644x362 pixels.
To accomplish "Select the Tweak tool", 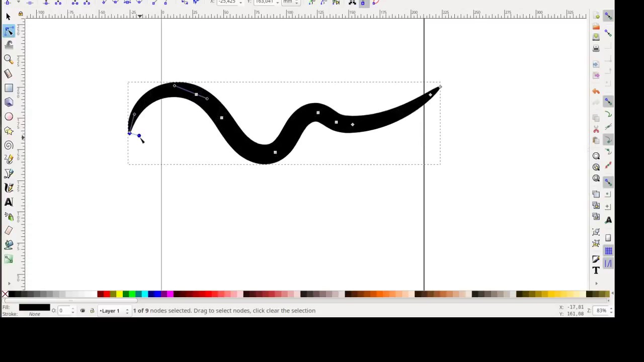I will click(x=9, y=45).
